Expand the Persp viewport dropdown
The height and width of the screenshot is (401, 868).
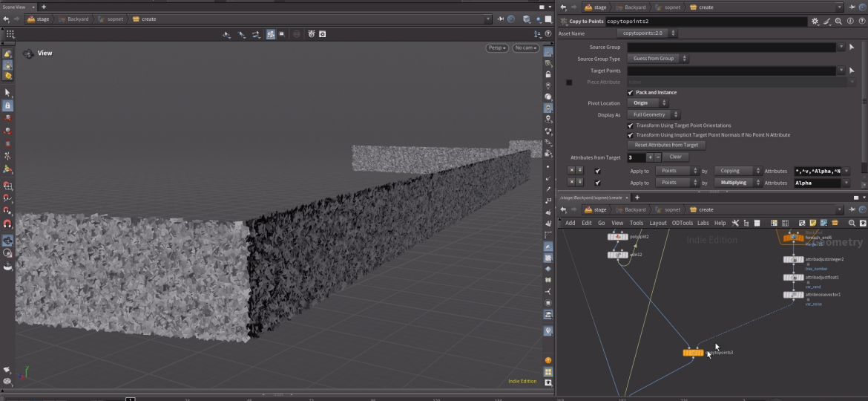496,48
